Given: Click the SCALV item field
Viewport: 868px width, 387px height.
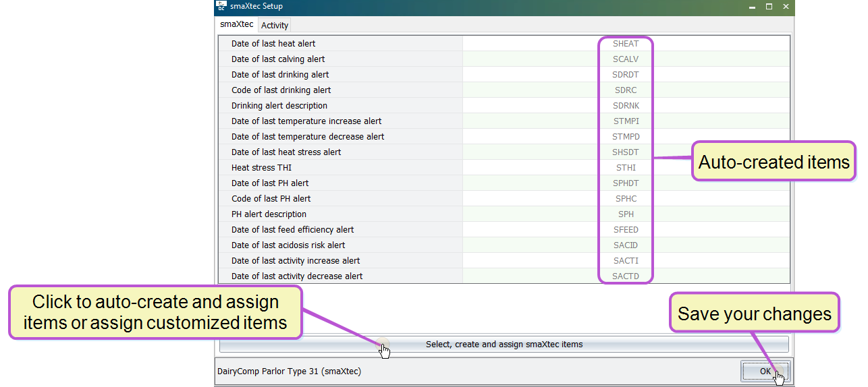Looking at the screenshot, I should pos(626,59).
